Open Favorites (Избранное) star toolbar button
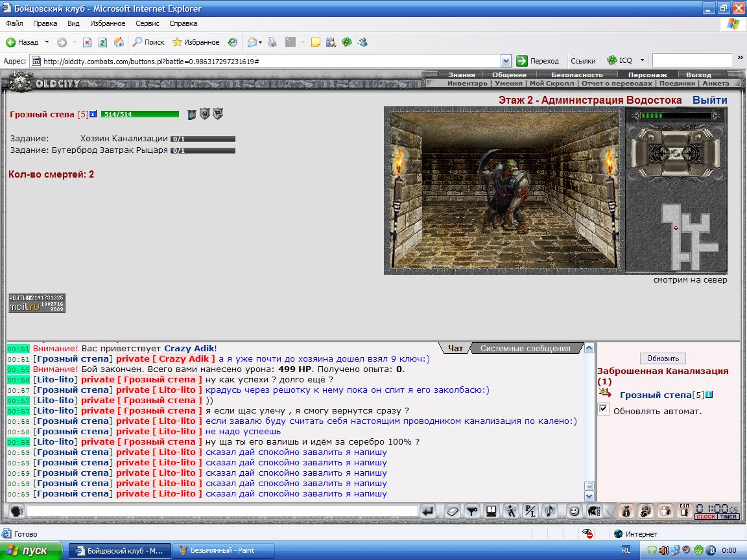 click(x=196, y=42)
